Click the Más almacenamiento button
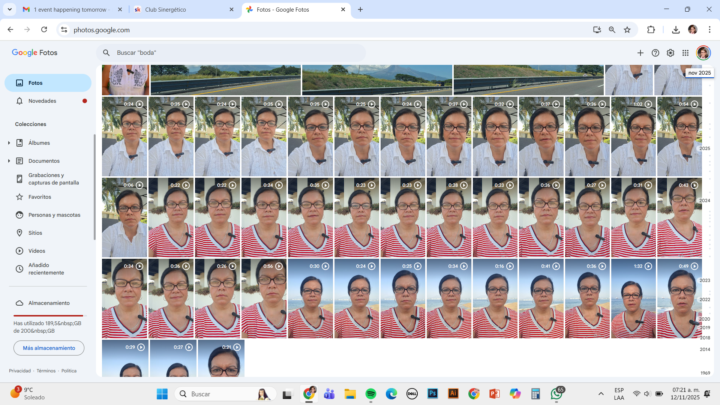The image size is (720, 405). [48, 348]
